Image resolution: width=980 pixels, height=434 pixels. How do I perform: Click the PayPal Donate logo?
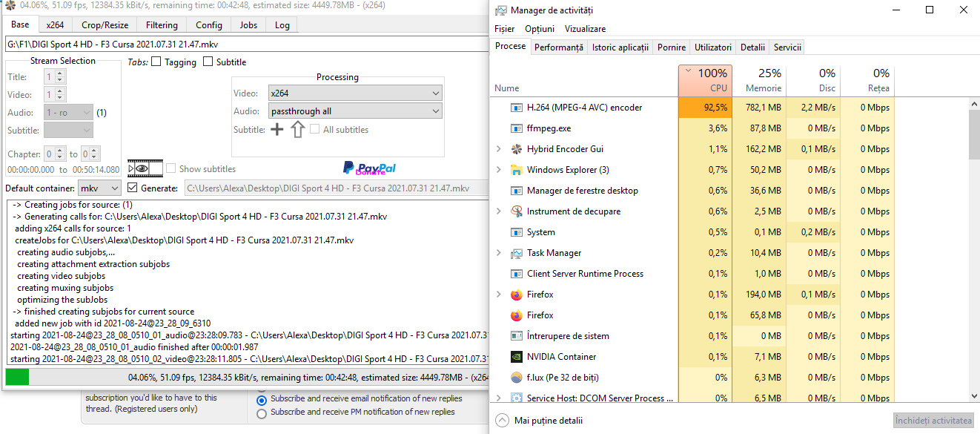(x=369, y=168)
